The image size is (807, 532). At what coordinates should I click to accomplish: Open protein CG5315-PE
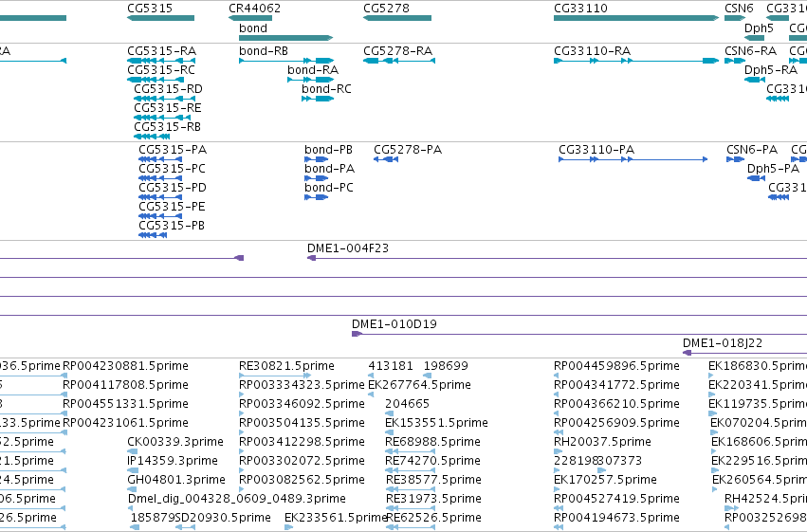[172, 207]
